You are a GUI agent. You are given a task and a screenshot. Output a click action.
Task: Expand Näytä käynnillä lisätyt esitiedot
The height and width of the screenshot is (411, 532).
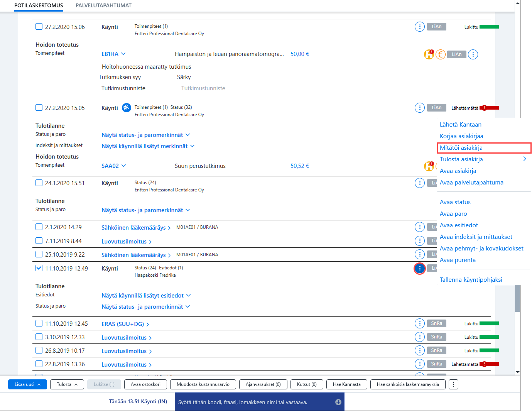click(146, 296)
